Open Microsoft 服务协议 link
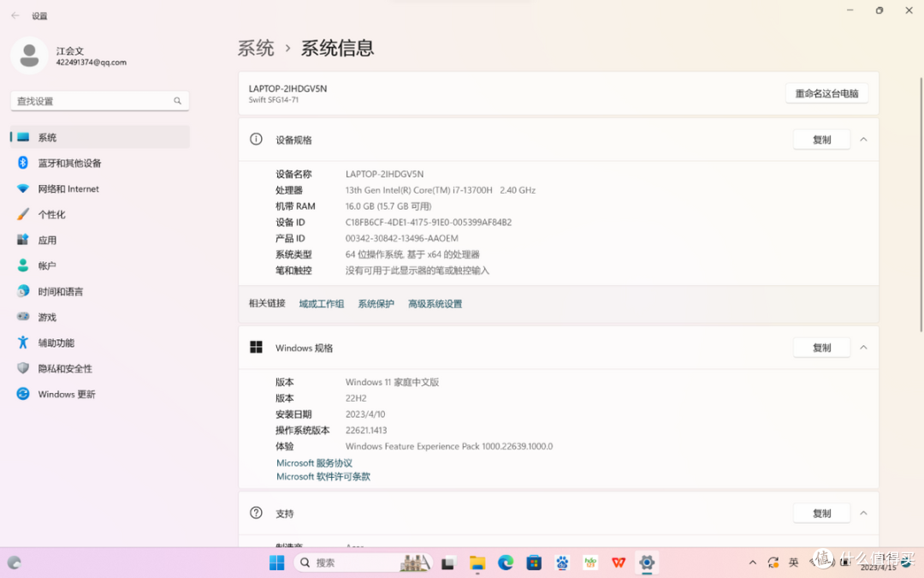The height and width of the screenshot is (578, 924). coord(314,463)
